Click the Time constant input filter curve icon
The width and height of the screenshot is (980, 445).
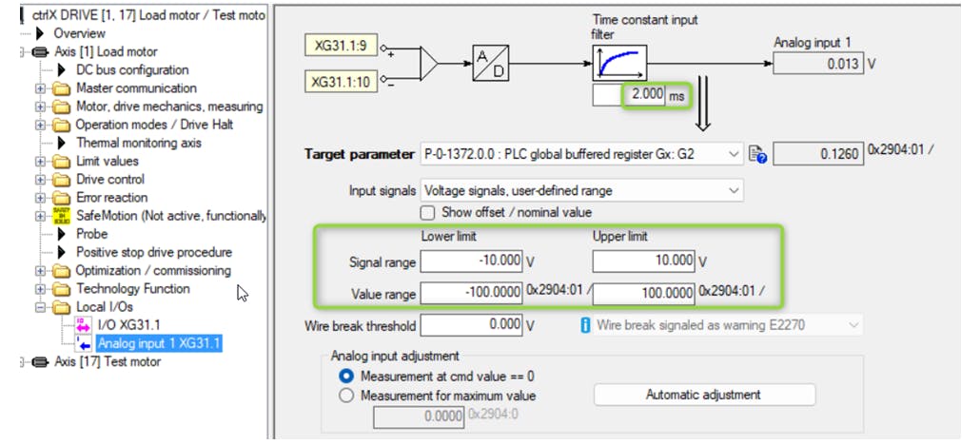pos(619,64)
